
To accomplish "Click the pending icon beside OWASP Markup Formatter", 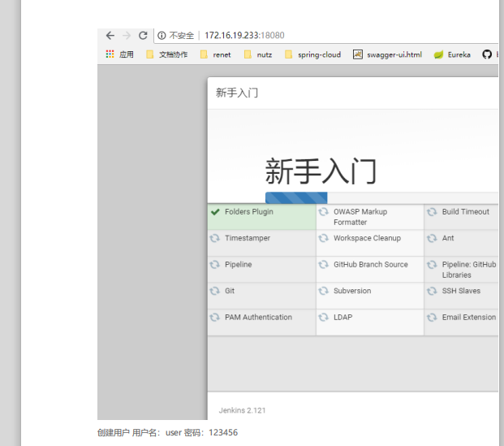I will 323,212.
